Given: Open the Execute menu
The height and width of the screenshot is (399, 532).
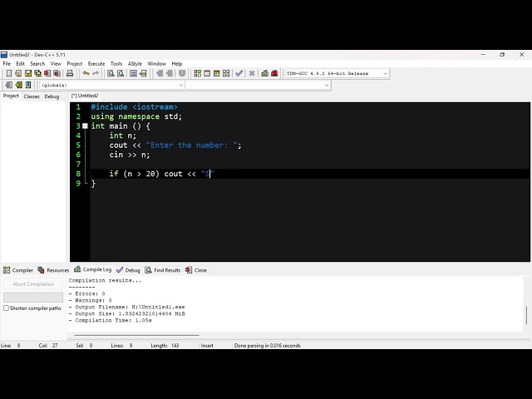Looking at the screenshot, I should [x=96, y=63].
